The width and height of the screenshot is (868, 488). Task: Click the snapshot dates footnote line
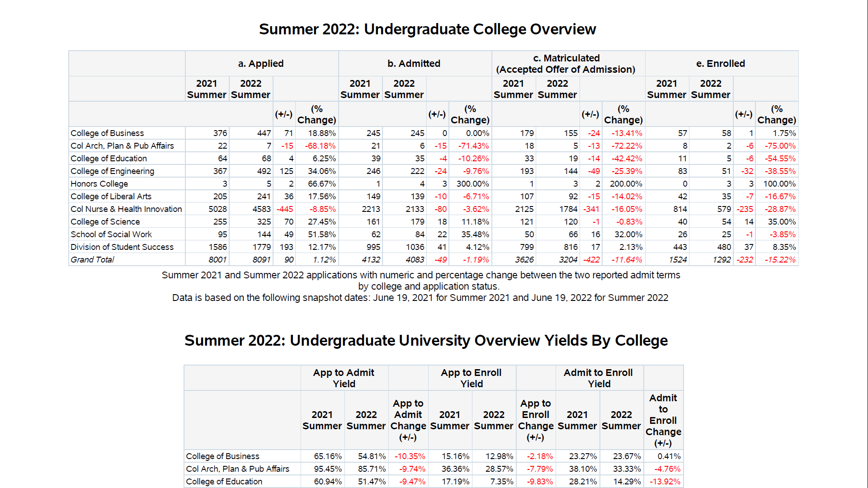point(420,298)
